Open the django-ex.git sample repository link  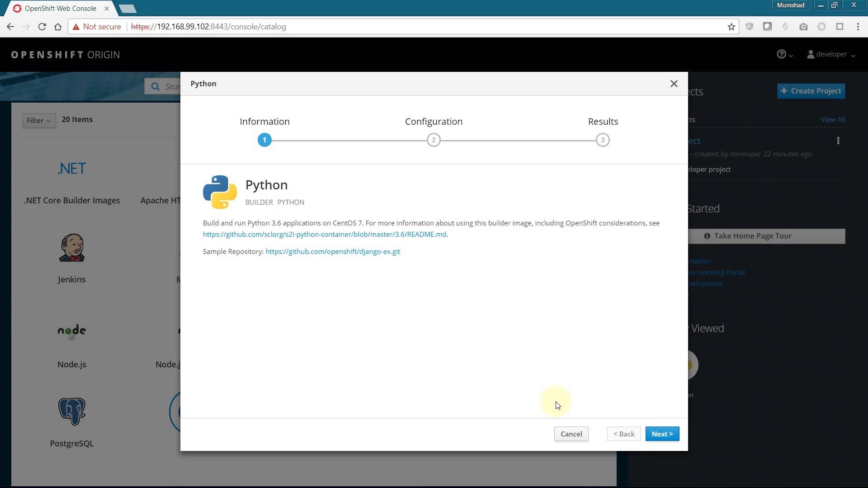333,251
